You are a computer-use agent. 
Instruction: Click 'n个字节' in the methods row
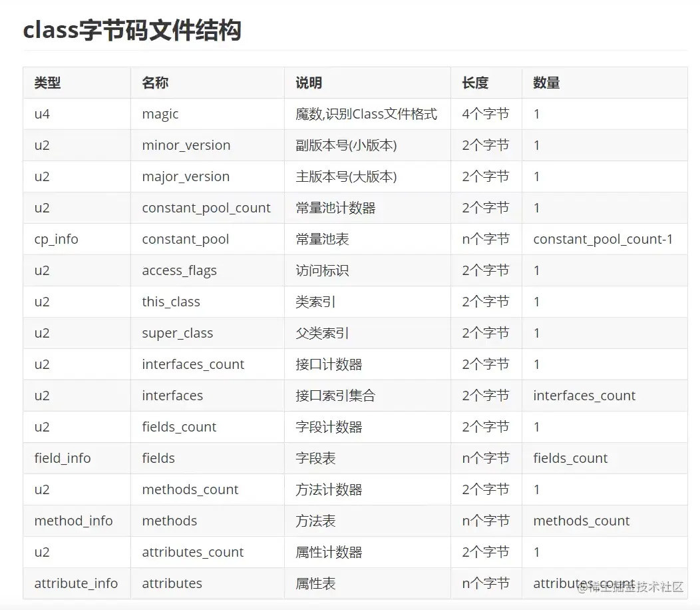486,521
